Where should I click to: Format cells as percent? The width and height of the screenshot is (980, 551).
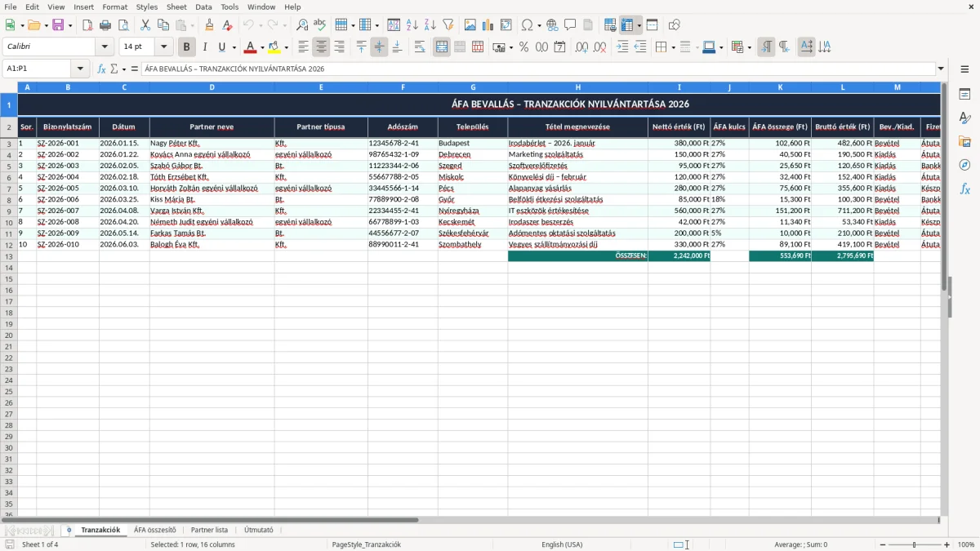click(523, 47)
